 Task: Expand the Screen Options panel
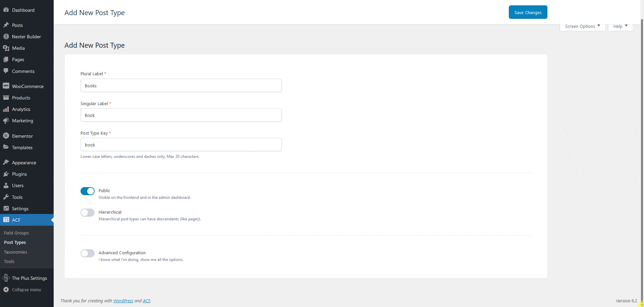(x=582, y=26)
